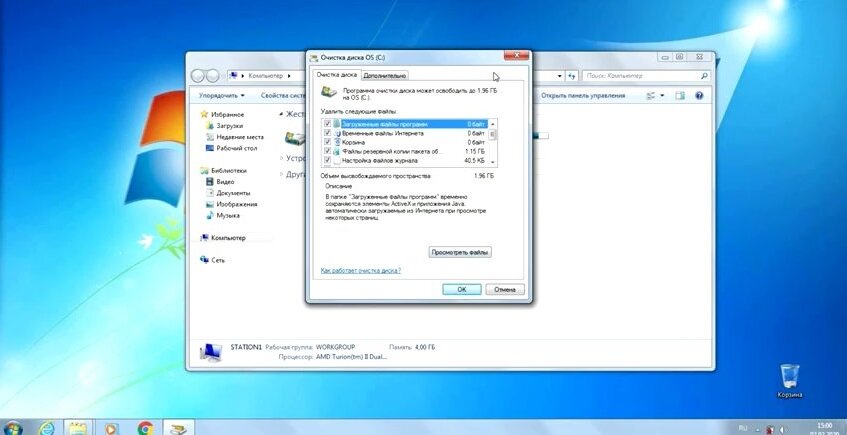This screenshot has height=435, width=847.
Task: Expand the Другие group arrow
Action: (x=281, y=174)
